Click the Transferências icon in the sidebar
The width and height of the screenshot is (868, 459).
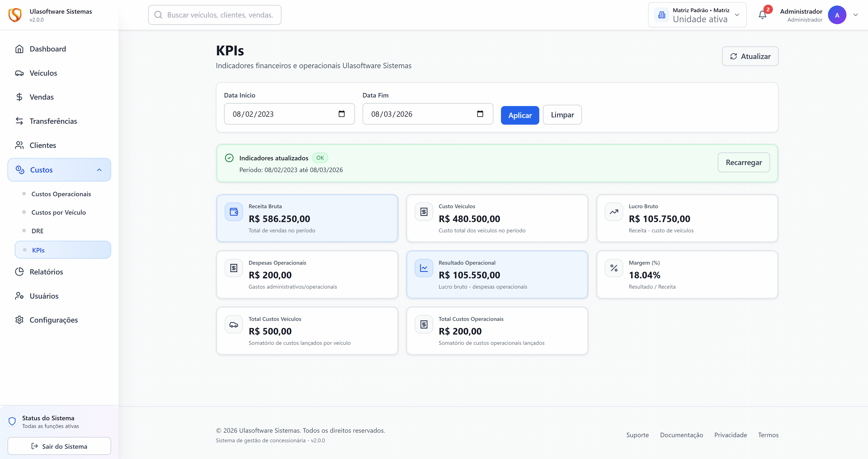coord(19,121)
